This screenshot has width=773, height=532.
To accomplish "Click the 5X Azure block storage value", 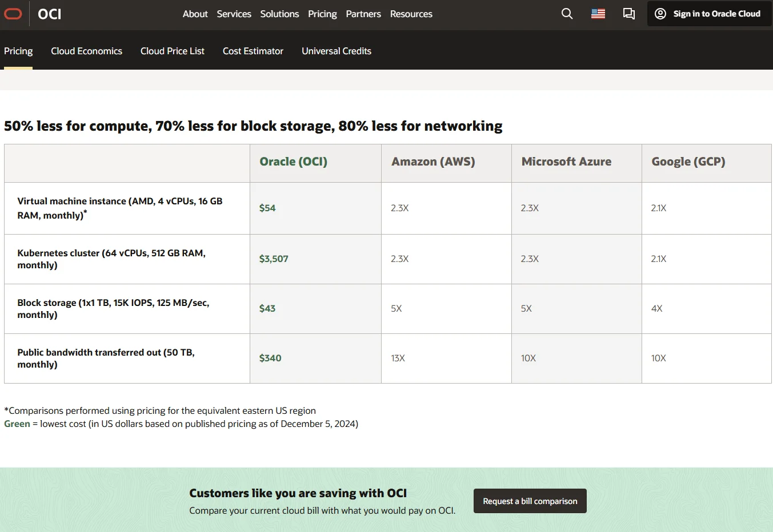I will click(526, 308).
